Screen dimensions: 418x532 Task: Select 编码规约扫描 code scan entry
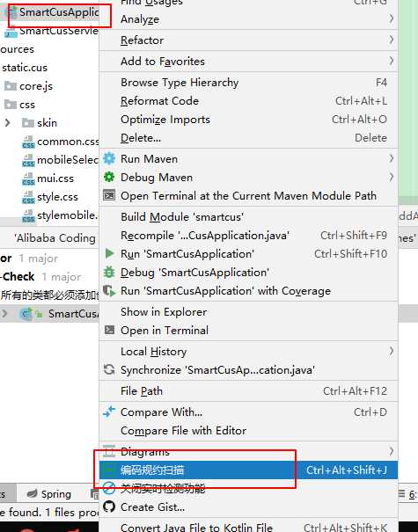point(248,470)
